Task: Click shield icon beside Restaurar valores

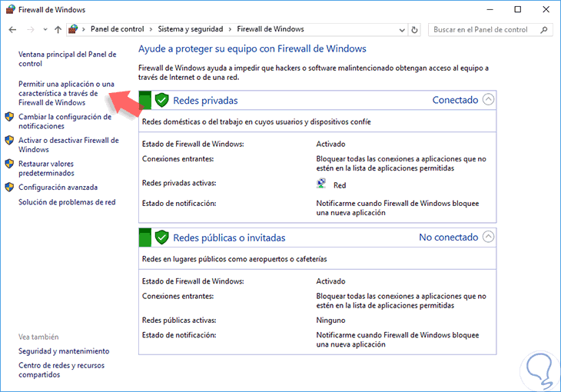Action: [x=10, y=164]
